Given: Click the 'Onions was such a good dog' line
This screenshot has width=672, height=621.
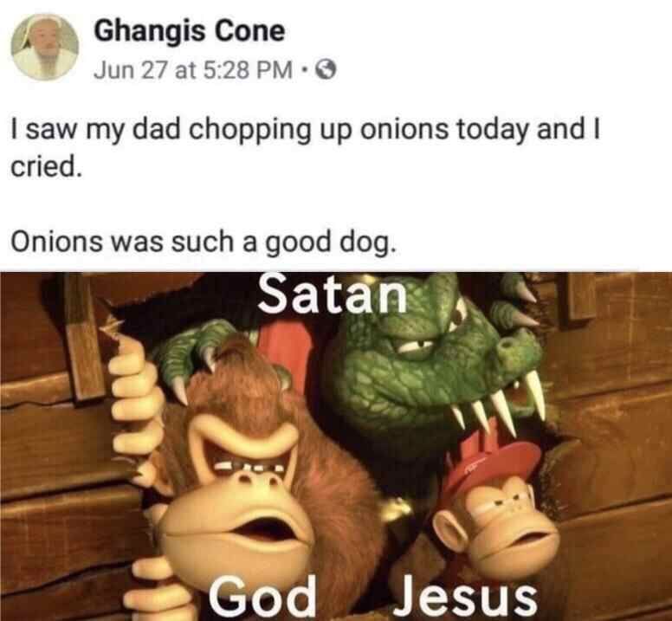Looking at the screenshot, I should coord(202,243).
